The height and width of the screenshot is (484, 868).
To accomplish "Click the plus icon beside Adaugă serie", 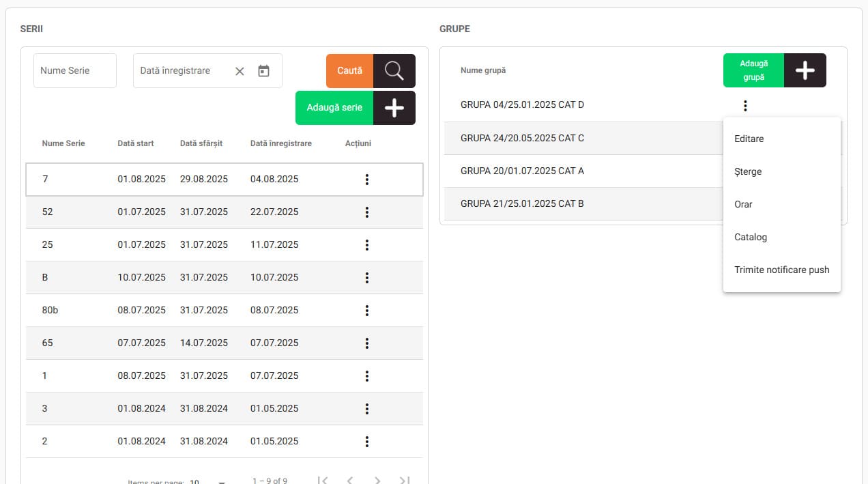I will click(x=394, y=108).
